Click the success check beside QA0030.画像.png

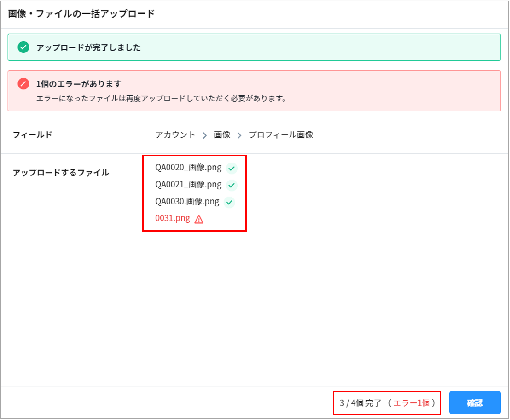(229, 203)
